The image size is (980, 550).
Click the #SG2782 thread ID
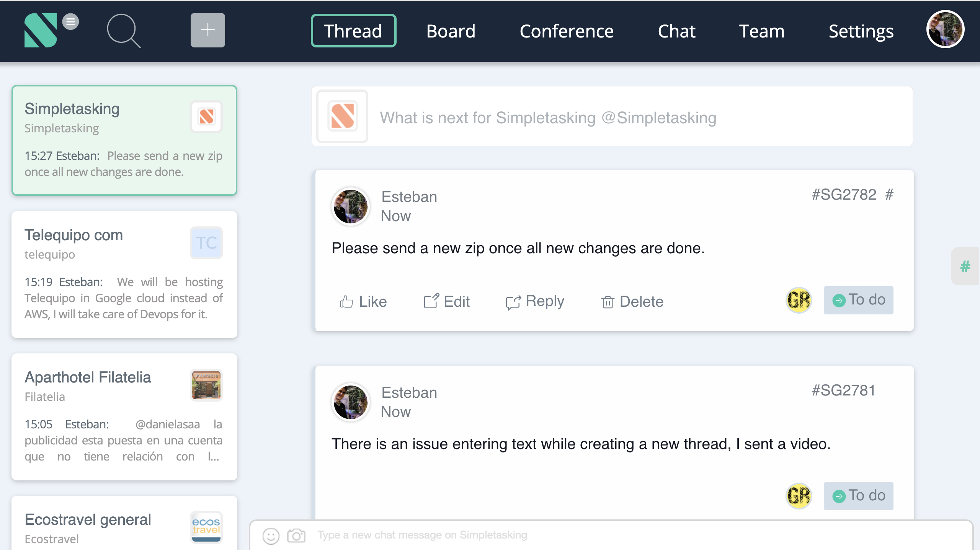844,195
